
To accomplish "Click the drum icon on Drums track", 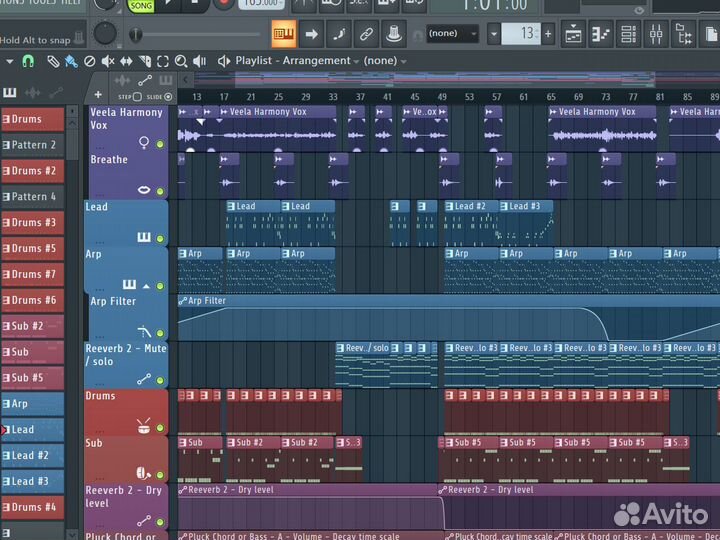I will (143, 426).
